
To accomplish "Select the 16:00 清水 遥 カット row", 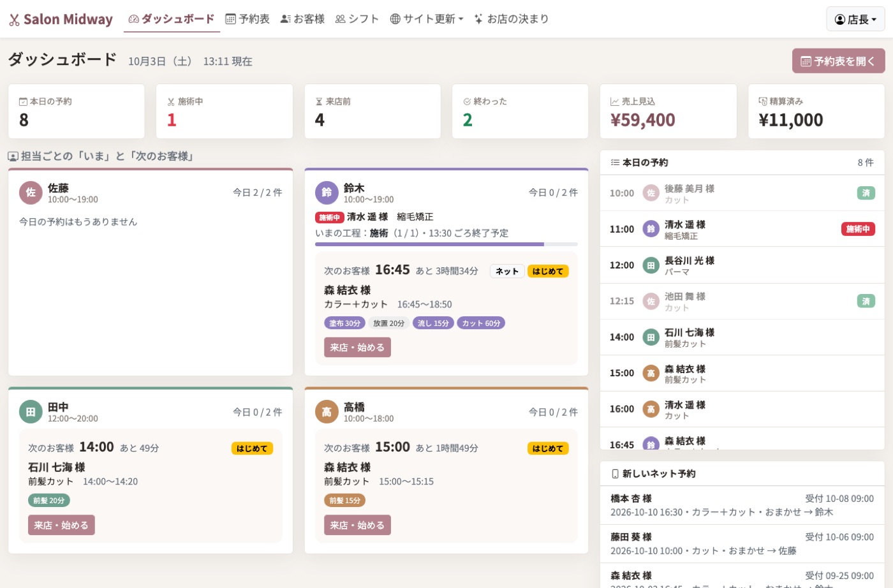I will pos(742,409).
